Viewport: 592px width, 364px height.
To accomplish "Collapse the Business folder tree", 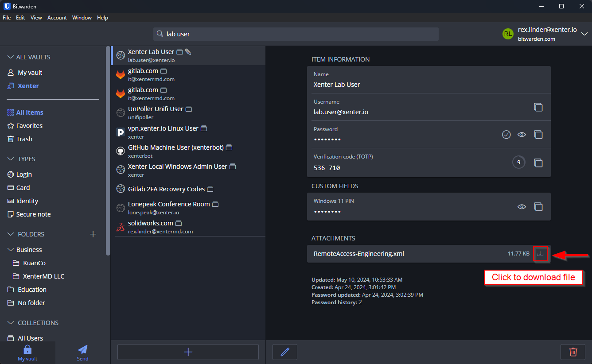I will pyautogui.click(x=11, y=250).
